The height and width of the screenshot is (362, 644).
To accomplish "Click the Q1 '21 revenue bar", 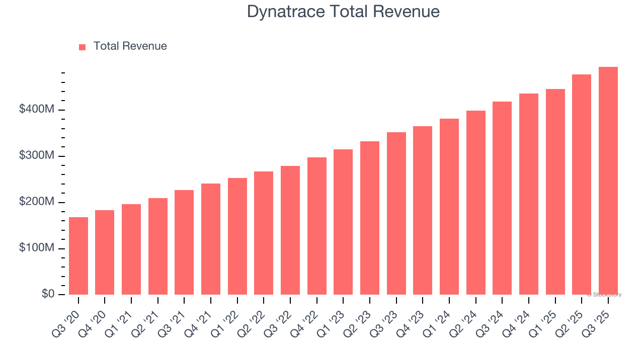I will pyautogui.click(x=132, y=247).
